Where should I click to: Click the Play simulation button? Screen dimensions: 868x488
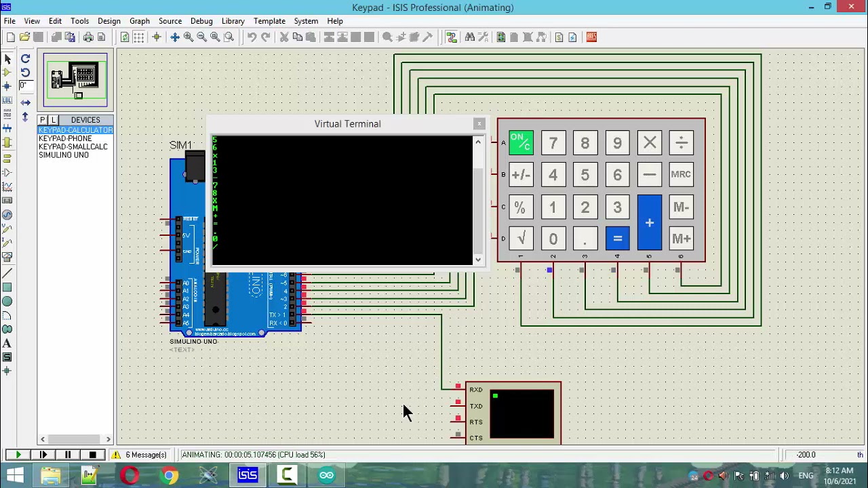pyautogui.click(x=18, y=455)
